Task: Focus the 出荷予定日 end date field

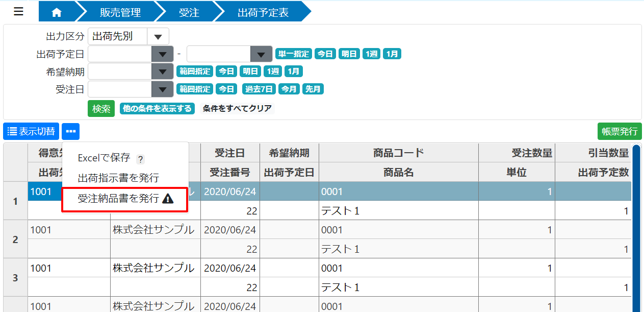Action: [x=218, y=54]
